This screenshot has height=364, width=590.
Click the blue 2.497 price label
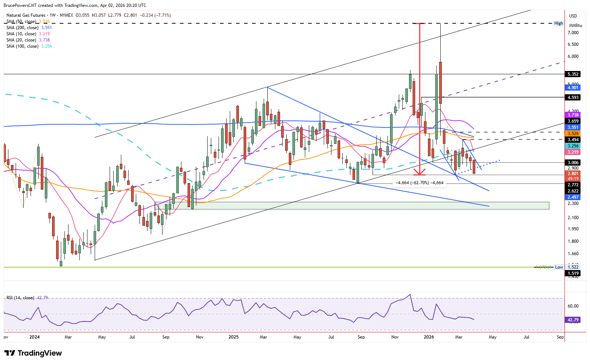[x=573, y=197]
